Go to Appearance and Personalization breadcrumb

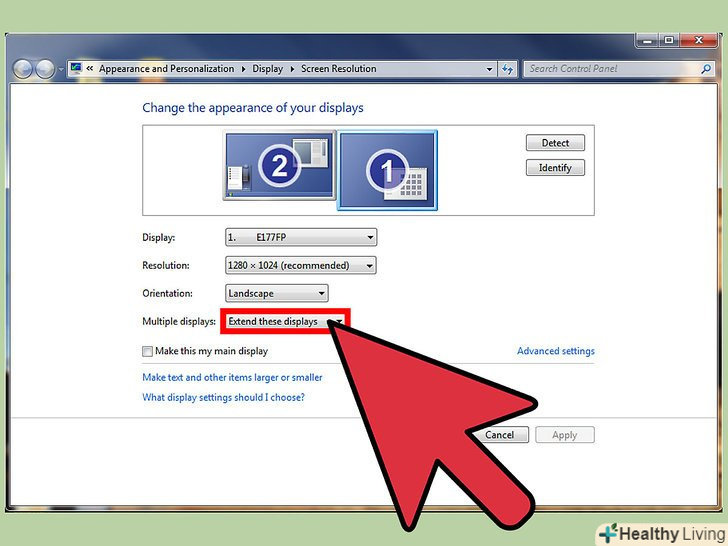pyautogui.click(x=167, y=69)
